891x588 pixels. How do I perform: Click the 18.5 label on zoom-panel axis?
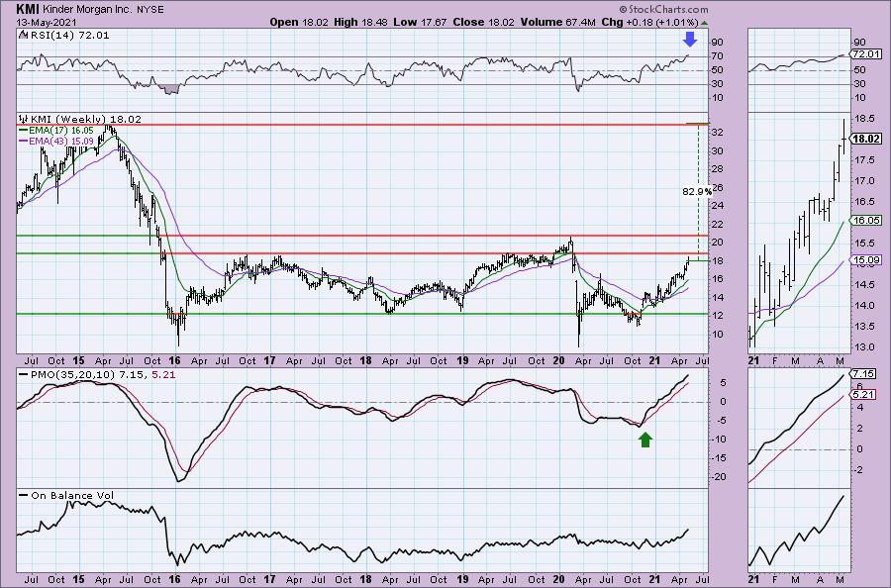863,119
